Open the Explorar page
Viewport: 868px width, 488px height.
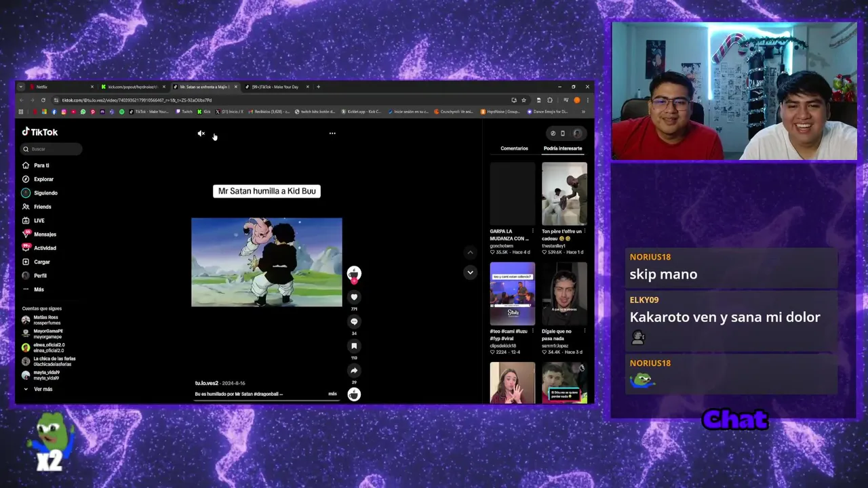(x=38, y=179)
